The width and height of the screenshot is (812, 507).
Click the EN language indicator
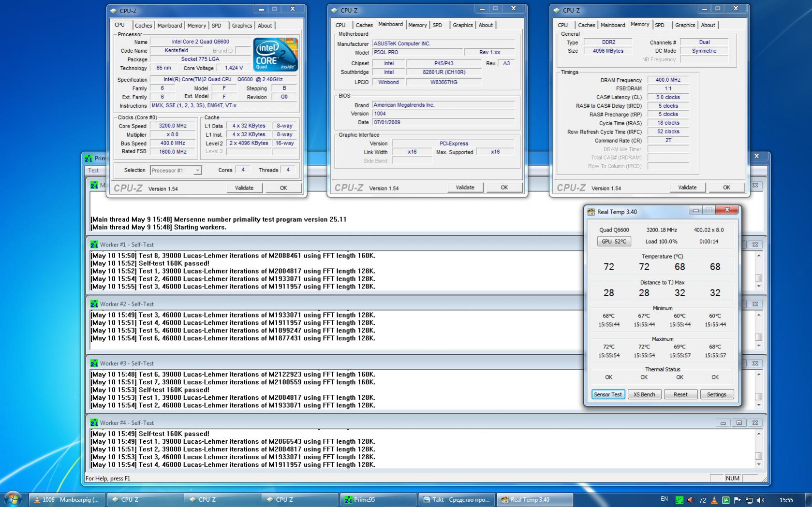click(664, 499)
